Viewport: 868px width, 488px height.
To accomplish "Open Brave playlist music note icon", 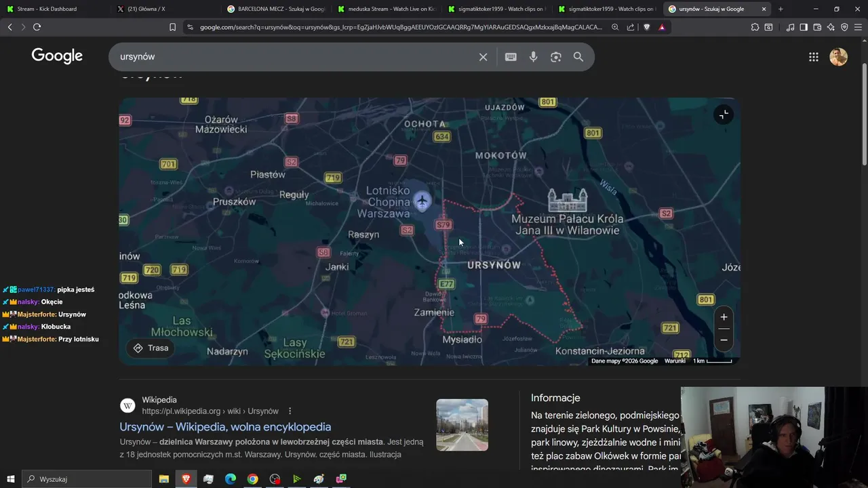I will point(790,27).
